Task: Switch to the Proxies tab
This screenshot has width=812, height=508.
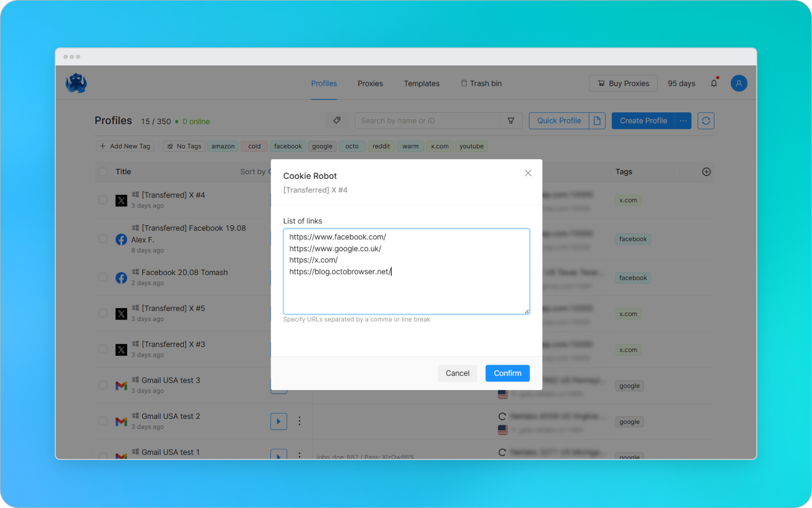Action: (x=370, y=83)
